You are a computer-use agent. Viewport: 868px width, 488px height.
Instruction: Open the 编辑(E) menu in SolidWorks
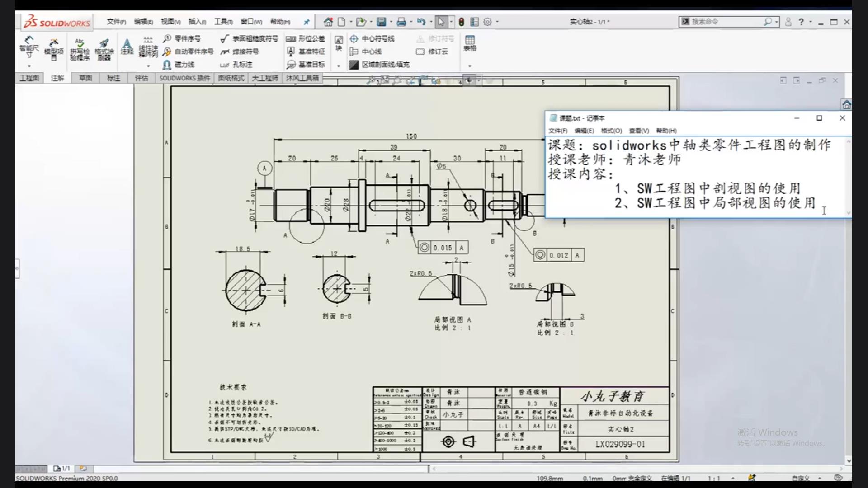click(x=143, y=22)
